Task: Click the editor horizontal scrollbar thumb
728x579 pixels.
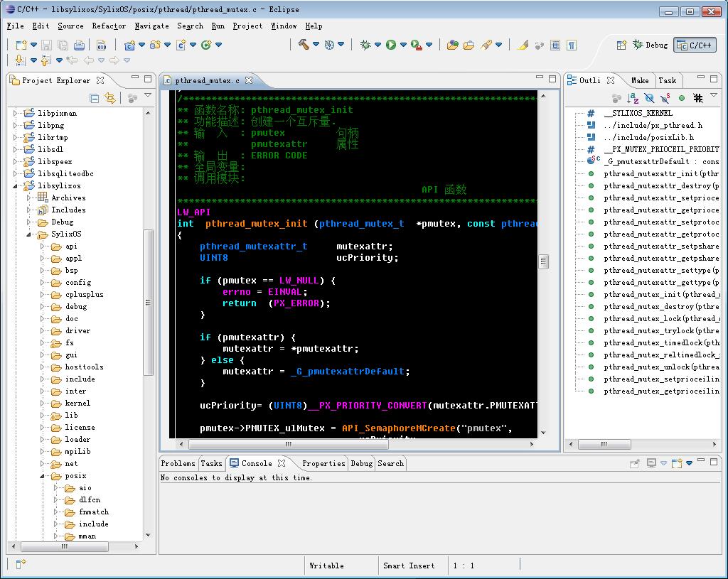Action: (289, 444)
